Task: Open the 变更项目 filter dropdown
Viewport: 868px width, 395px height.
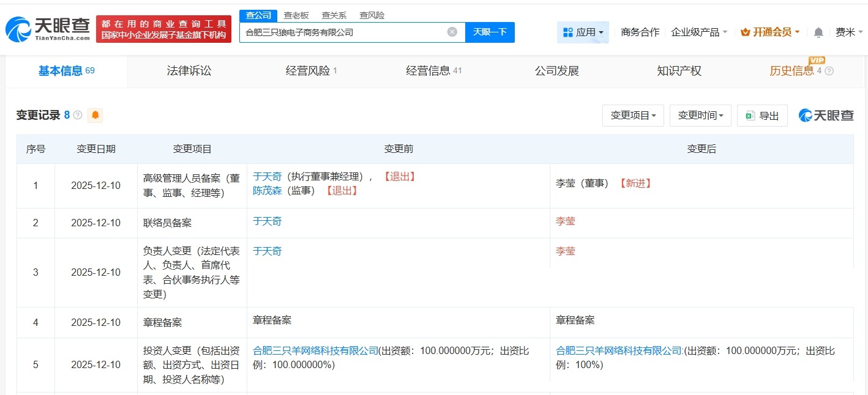Action: tap(633, 116)
